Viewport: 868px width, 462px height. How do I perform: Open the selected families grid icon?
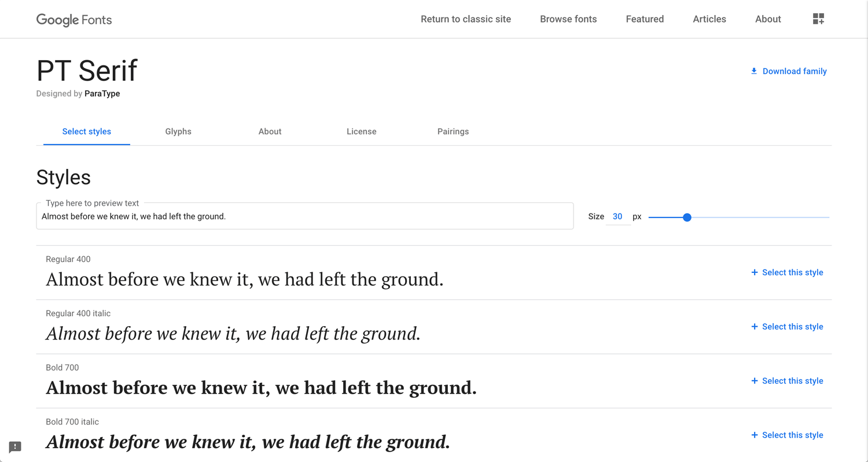[818, 19]
